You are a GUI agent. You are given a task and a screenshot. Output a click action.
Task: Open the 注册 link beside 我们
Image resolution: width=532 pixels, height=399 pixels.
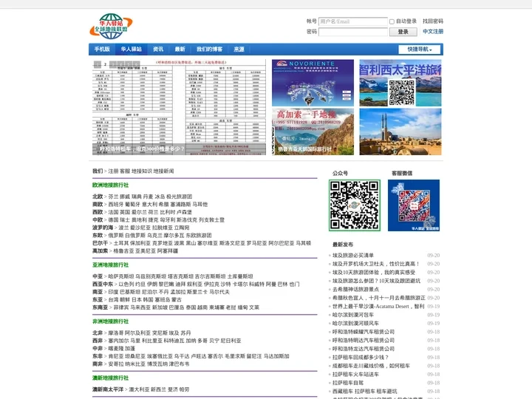pyautogui.click(x=113, y=171)
